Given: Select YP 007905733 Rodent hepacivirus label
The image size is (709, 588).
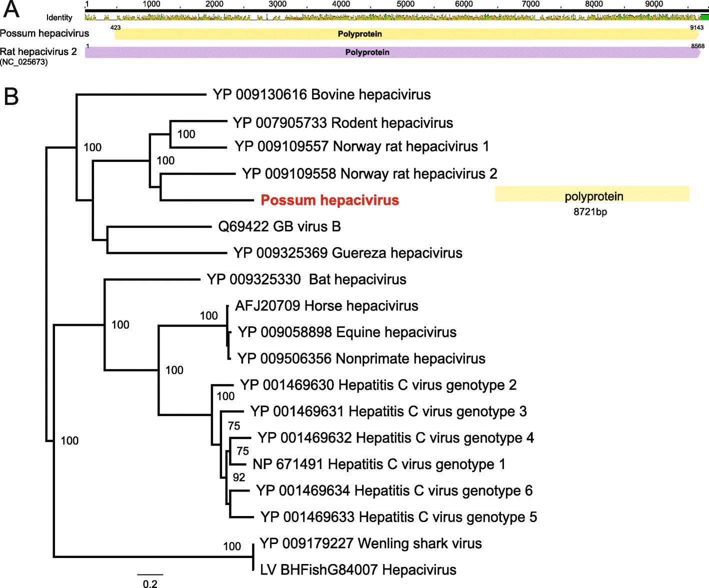Looking at the screenshot, I should (x=343, y=123).
